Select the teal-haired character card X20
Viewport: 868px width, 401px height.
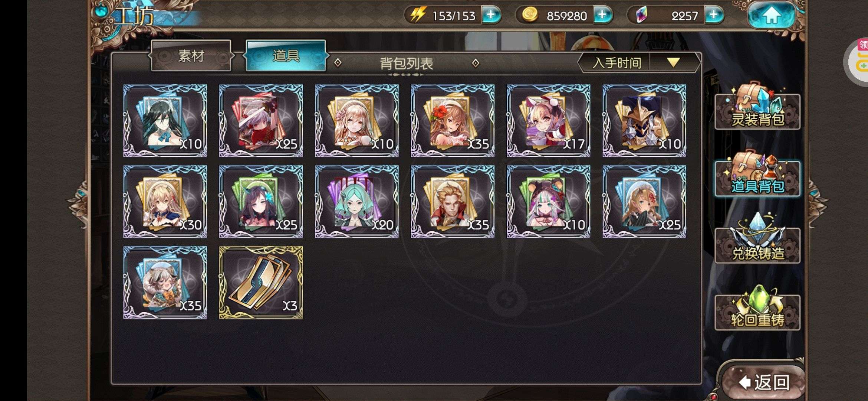pyautogui.click(x=357, y=202)
